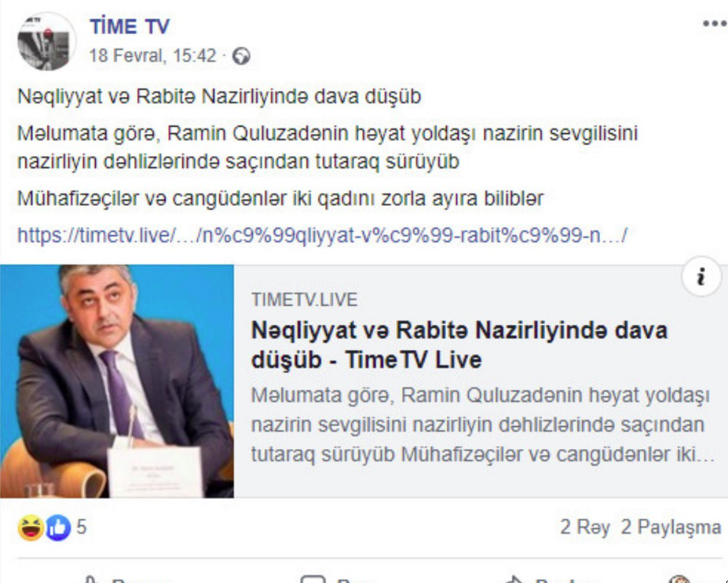Click the globe public audience icon
The image size is (728, 583).
click(241, 56)
